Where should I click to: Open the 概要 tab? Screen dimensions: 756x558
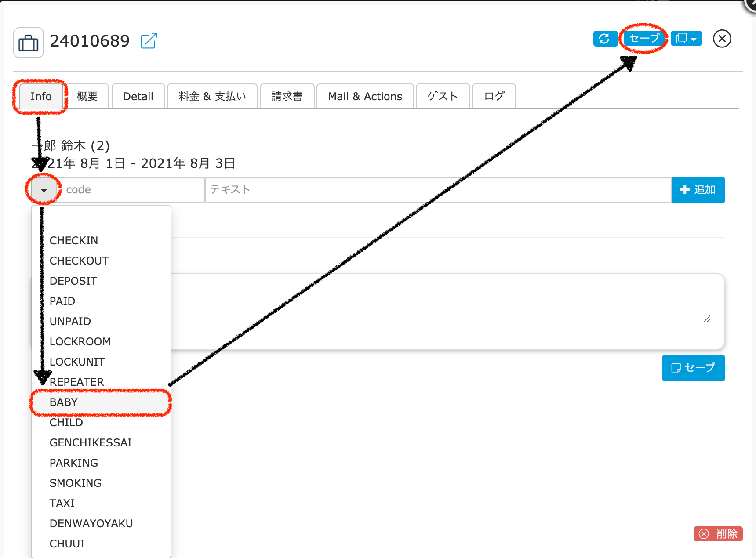(87, 97)
